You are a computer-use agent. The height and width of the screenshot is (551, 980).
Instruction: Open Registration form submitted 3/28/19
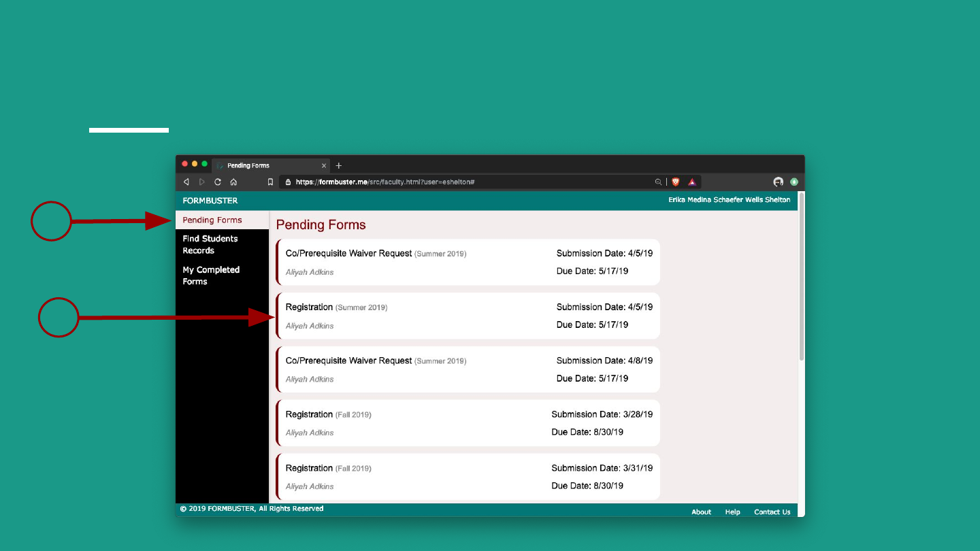(x=468, y=423)
